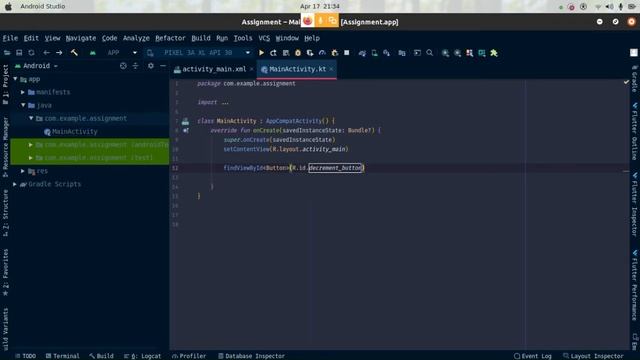Expand Gradle Scripts node
Screen dimensions: 640x360
15,184
